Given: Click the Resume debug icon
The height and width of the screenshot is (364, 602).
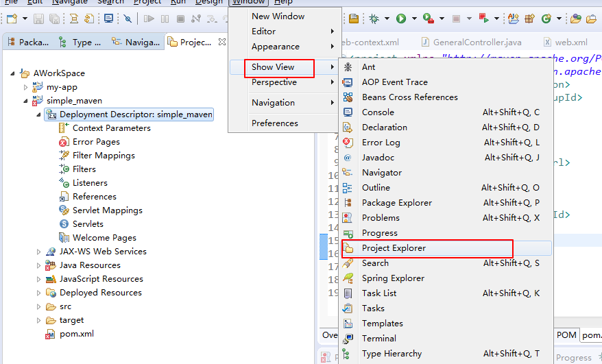Looking at the screenshot, I should 149,19.
